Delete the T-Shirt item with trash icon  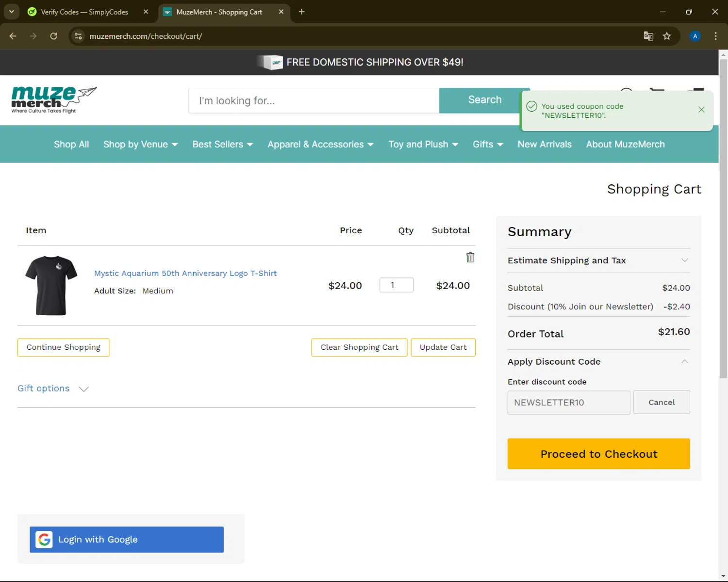(x=470, y=257)
